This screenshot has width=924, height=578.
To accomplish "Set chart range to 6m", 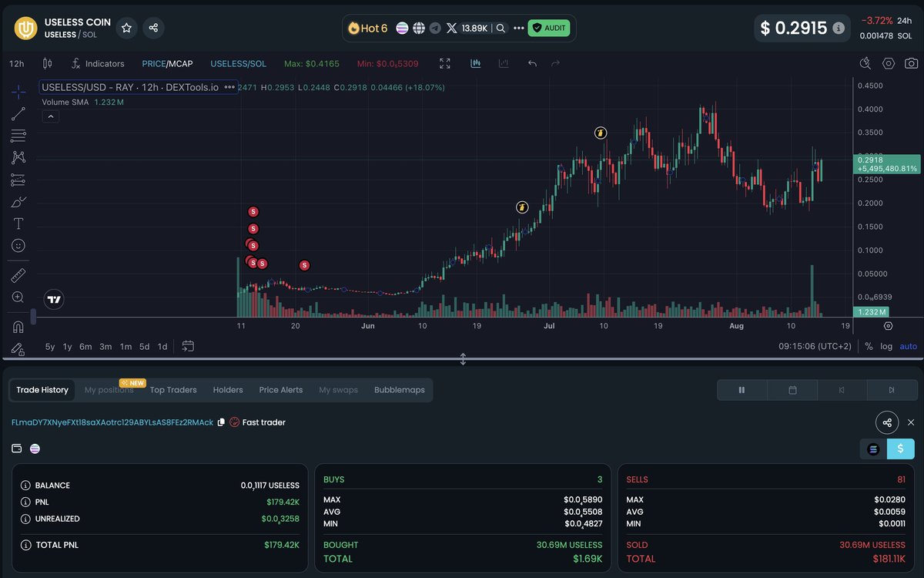I will pos(85,347).
